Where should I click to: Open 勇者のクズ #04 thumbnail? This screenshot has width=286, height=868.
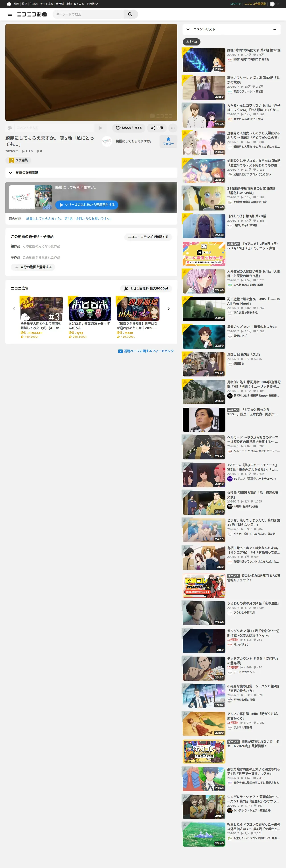pos(204,337)
